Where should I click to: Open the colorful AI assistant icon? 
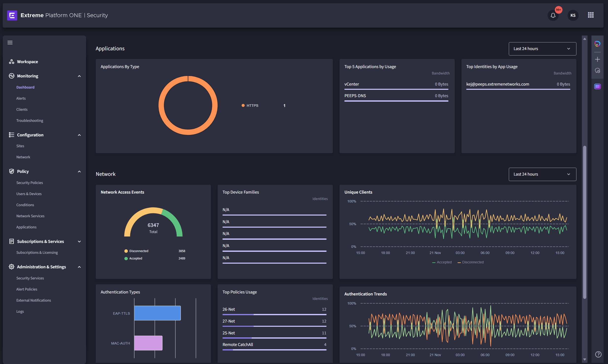pyautogui.click(x=597, y=44)
